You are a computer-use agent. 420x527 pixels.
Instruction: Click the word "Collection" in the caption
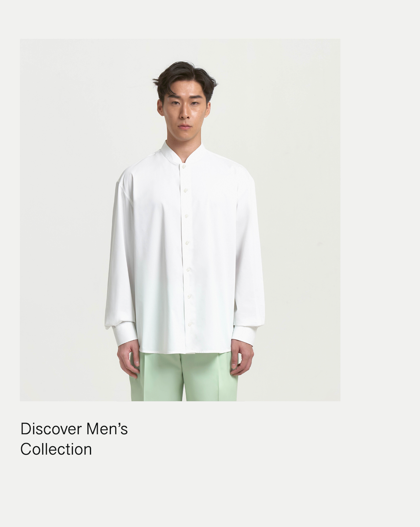(56, 449)
